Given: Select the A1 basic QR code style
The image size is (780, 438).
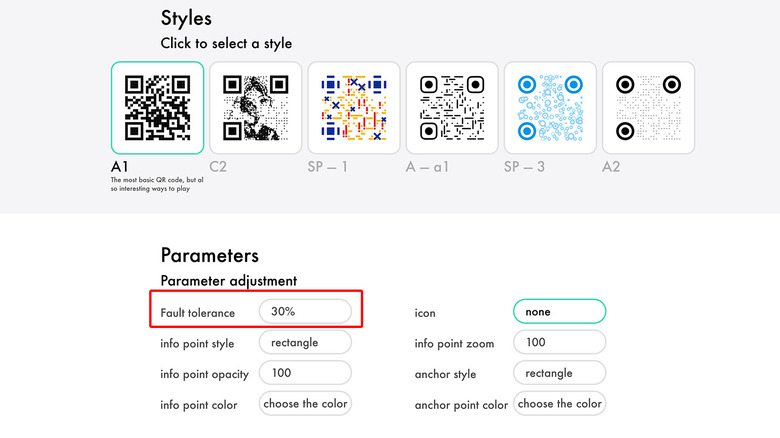Looking at the screenshot, I should pyautogui.click(x=157, y=108).
